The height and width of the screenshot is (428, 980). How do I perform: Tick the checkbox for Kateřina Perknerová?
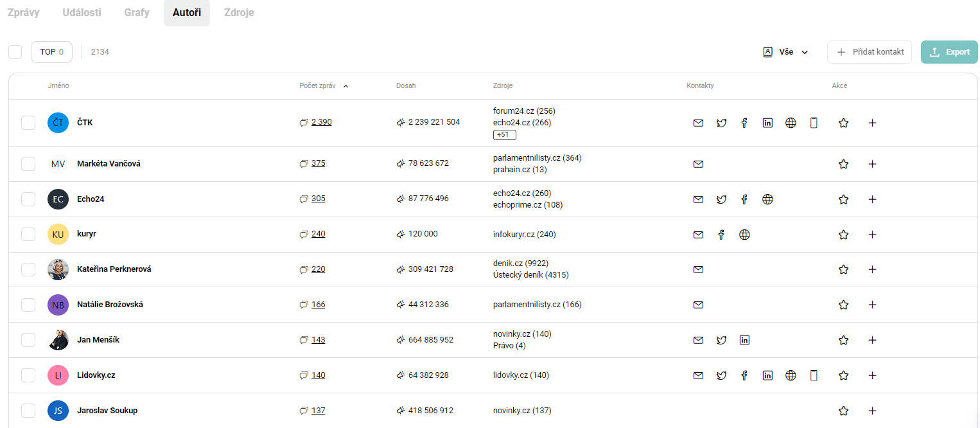28,269
